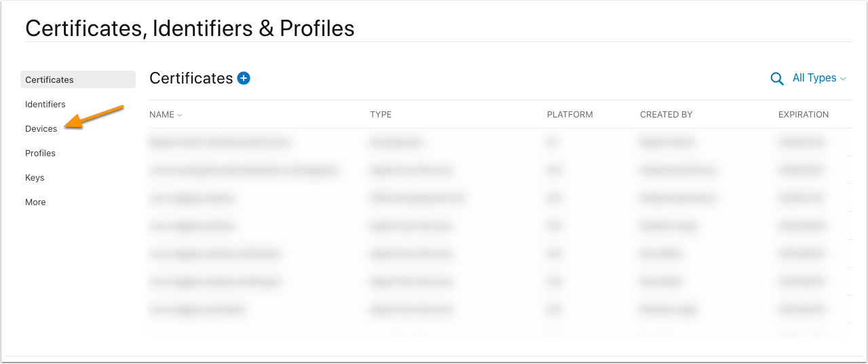
Task: Click the EXPIRATION column header
Action: coord(804,114)
